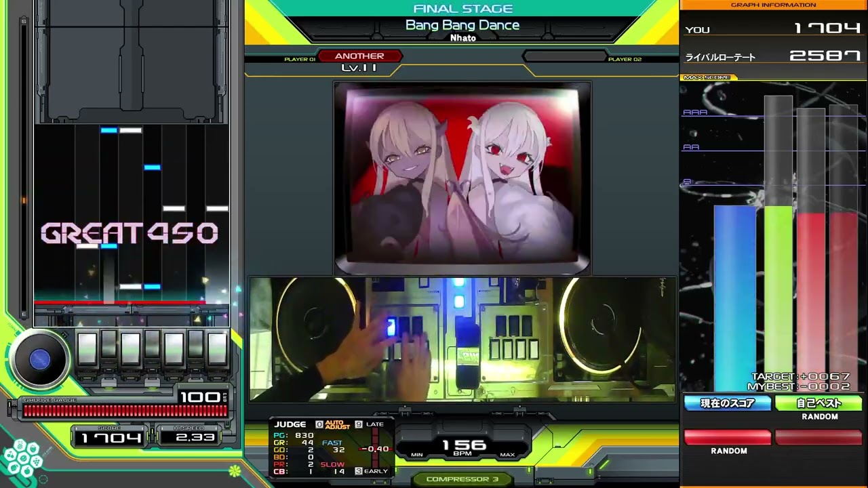Click the blue current score graph bar
868x488 pixels.
coord(734,298)
